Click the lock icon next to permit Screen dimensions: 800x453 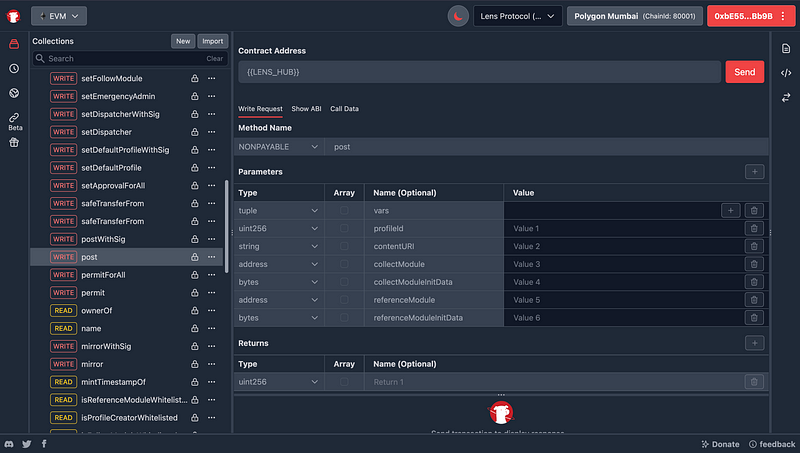(195, 293)
